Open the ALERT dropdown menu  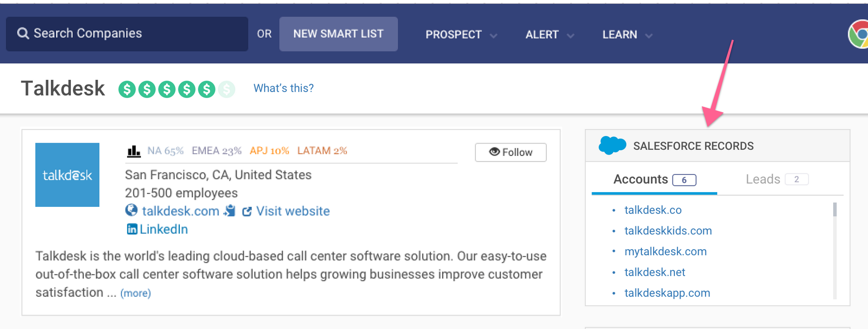(x=550, y=35)
